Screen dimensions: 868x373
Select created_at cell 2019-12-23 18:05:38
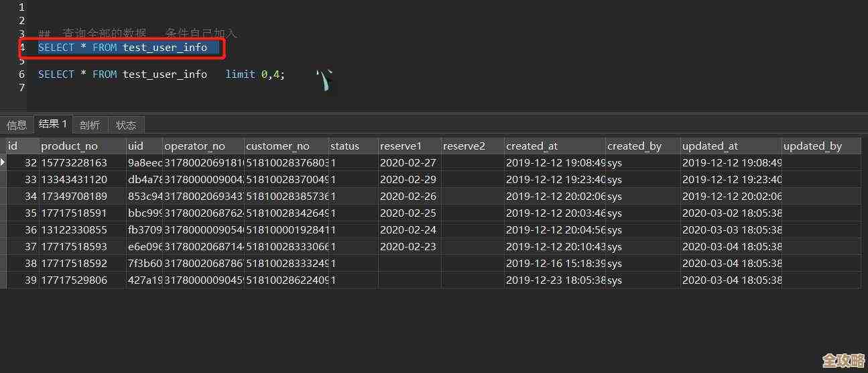tap(555, 280)
